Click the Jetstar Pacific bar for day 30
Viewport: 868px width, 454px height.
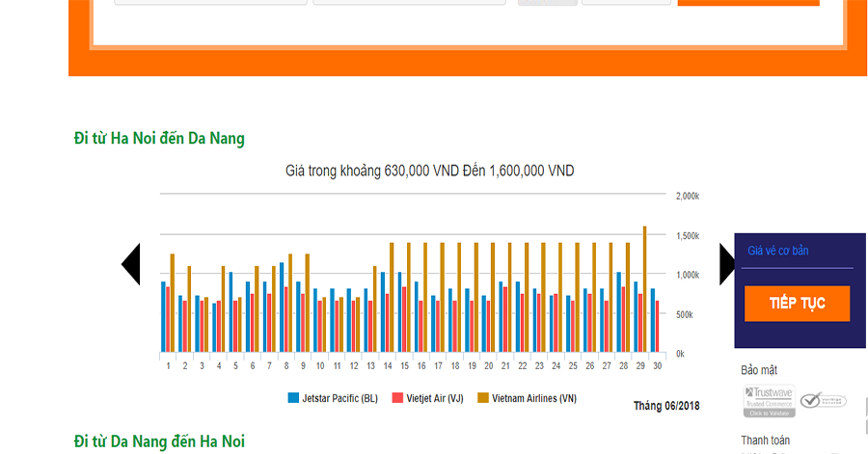click(x=653, y=320)
